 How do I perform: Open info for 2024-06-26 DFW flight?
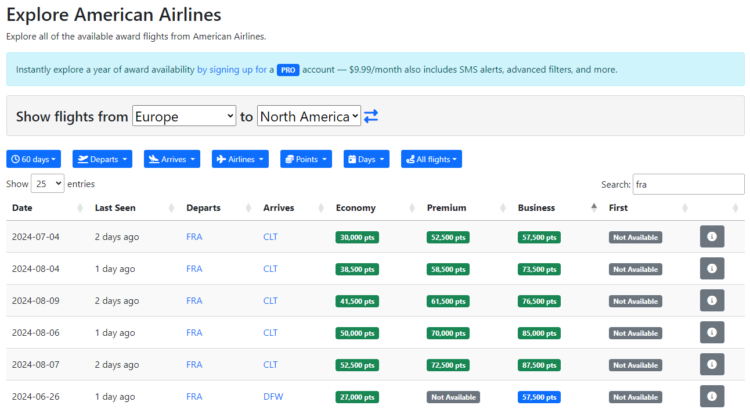point(712,396)
